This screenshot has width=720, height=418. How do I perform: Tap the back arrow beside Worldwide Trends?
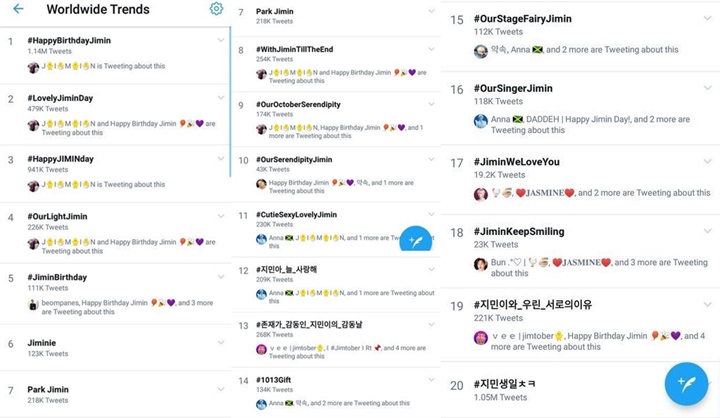18,9
